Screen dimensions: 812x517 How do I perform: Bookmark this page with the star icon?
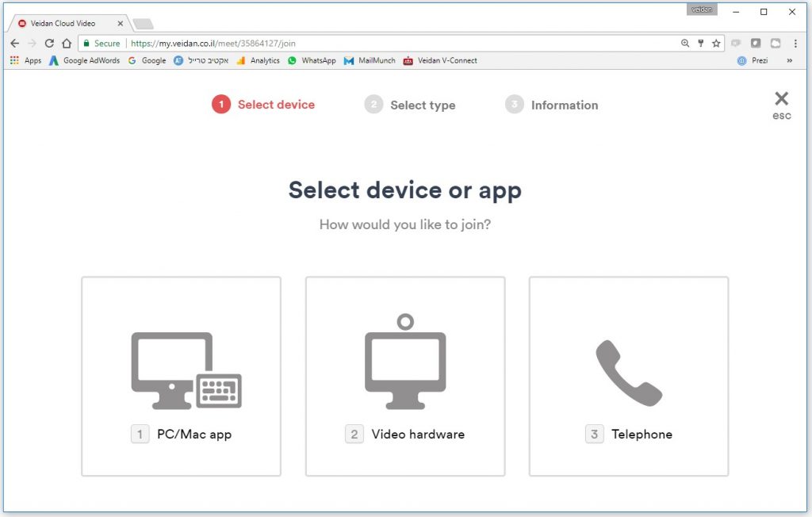pos(716,44)
